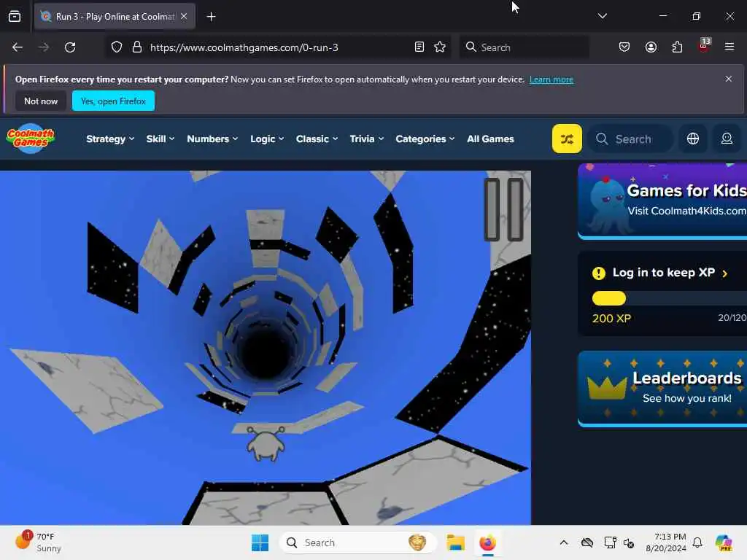747x560 pixels.
Task: Open a new tab
Action: (211, 17)
